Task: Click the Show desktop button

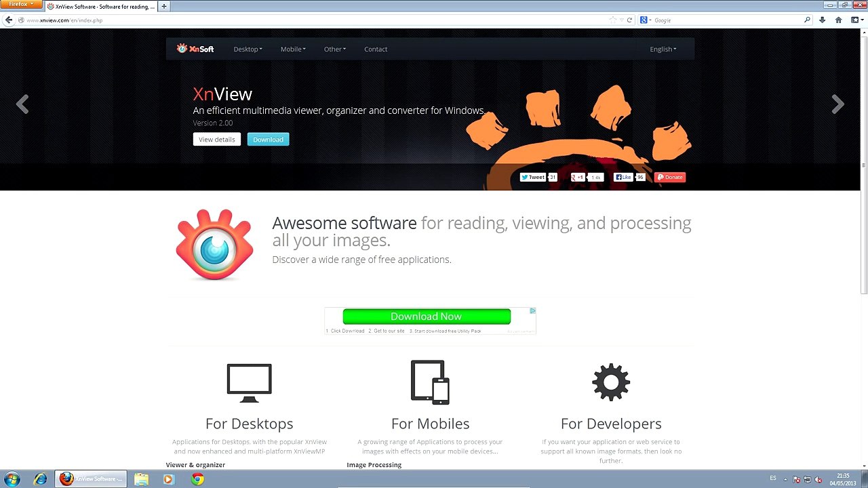Action: coord(864,479)
